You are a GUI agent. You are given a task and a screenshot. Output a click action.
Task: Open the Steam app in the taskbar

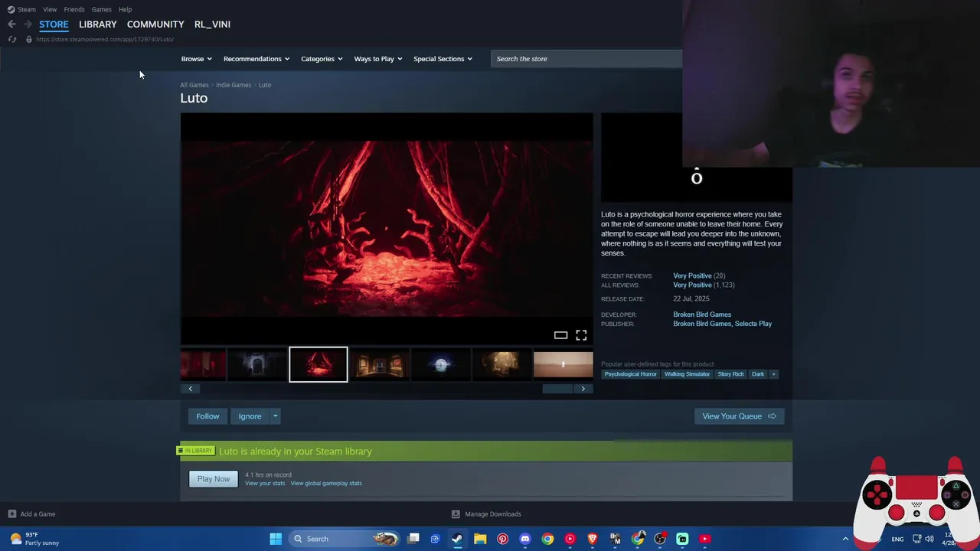pyautogui.click(x=457, y=539)
